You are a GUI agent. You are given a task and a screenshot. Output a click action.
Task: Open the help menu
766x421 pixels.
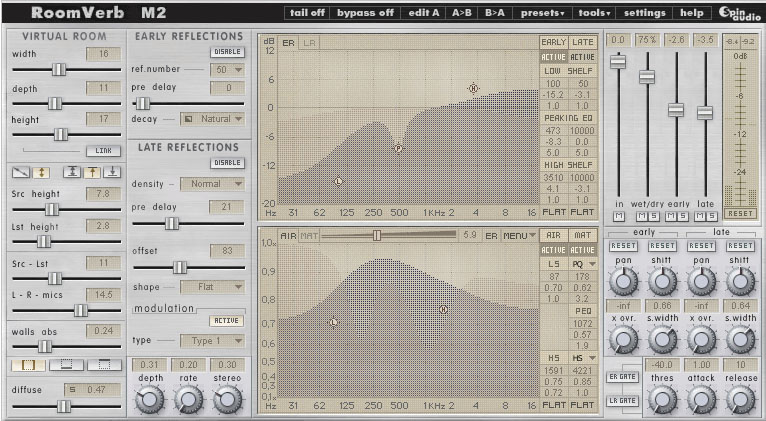pyautogui.click(x=692, y=13)
